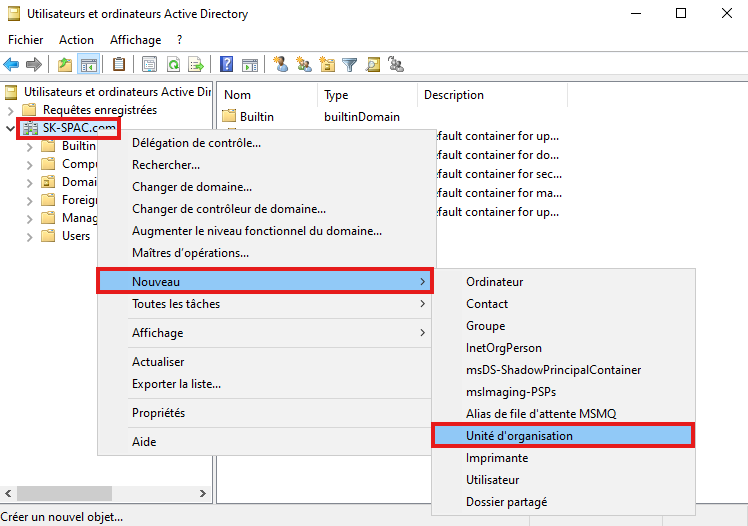Click the Refresh toolbar icon
Viewport: 748px width, 526px height.
click(172, 65)
